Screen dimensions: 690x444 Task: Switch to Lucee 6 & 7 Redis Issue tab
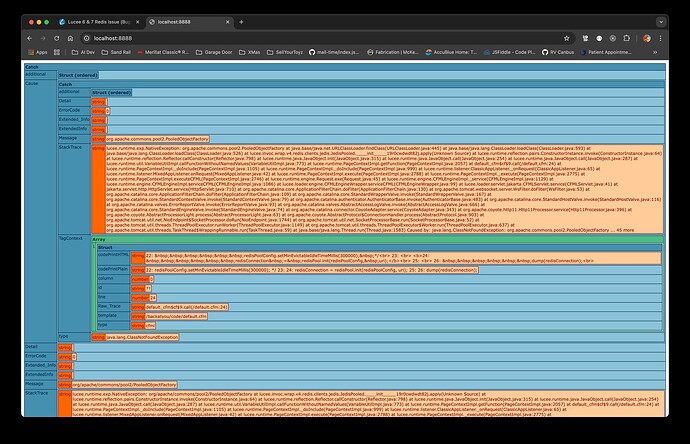click(99, 22)
